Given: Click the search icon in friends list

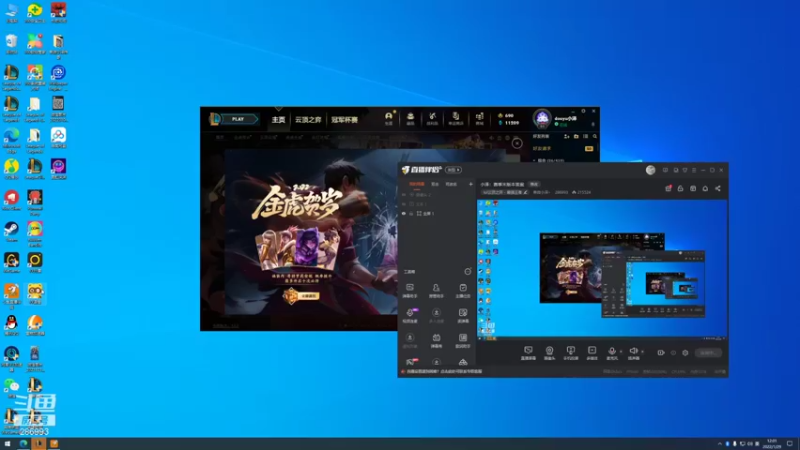Looking at the screenshot, I should [594, 136].
